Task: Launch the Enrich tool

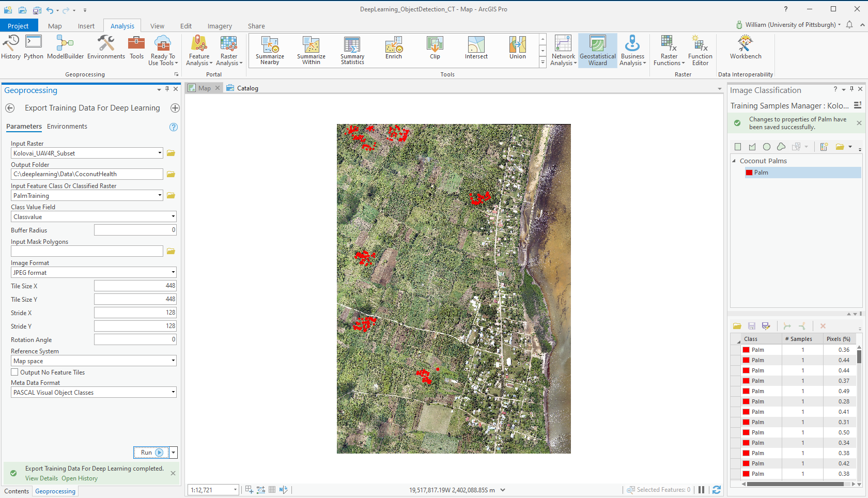Action: [x=394, y=48]
